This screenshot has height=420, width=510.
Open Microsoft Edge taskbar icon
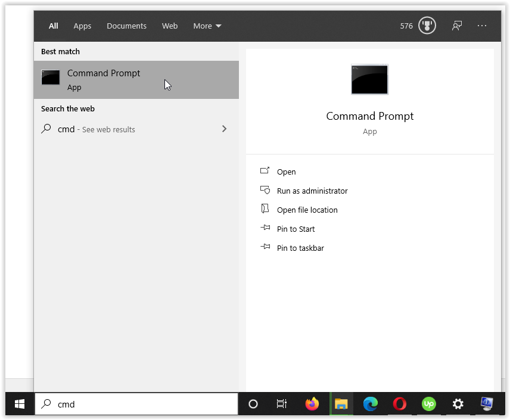click(370, 404)
